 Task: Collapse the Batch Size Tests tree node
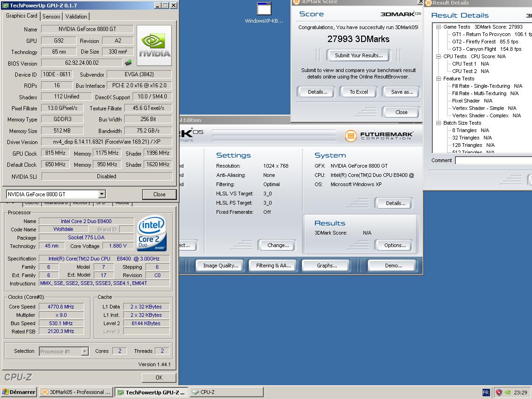(438, 123)
